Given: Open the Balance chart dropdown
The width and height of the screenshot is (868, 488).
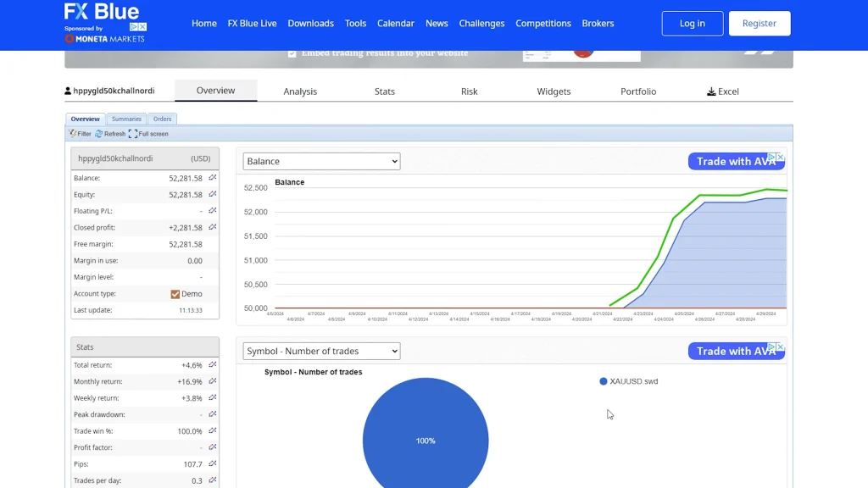Looking at the screenshot, I should pos(321,161).
